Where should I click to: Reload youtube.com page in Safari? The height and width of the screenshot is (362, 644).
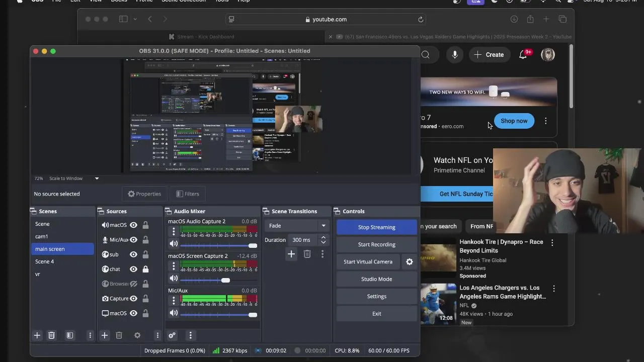coord(421,20)
